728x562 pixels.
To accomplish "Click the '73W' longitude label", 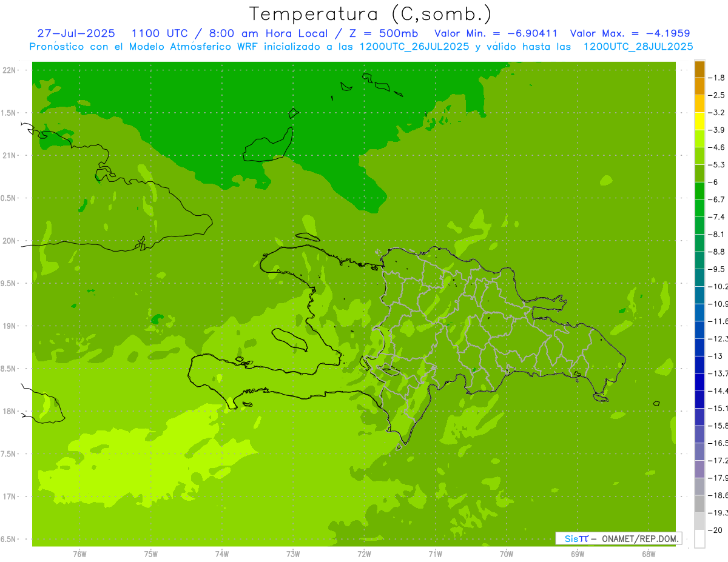I will pyautogui.click(x=293, y=554).
